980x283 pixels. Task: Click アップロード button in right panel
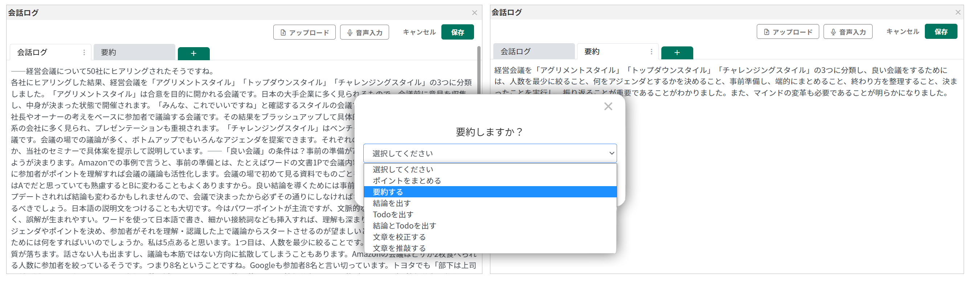(x=788, y=32)
